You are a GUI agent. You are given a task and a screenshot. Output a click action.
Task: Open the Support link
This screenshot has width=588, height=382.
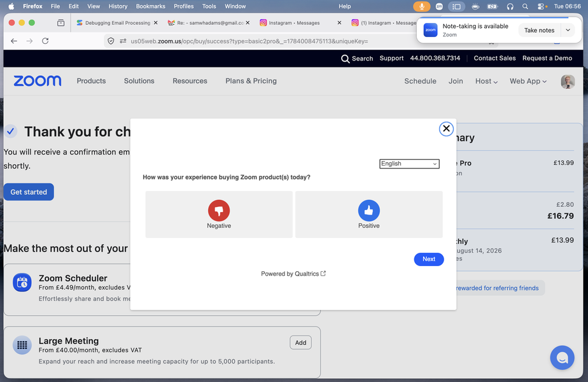coord(391,58)
